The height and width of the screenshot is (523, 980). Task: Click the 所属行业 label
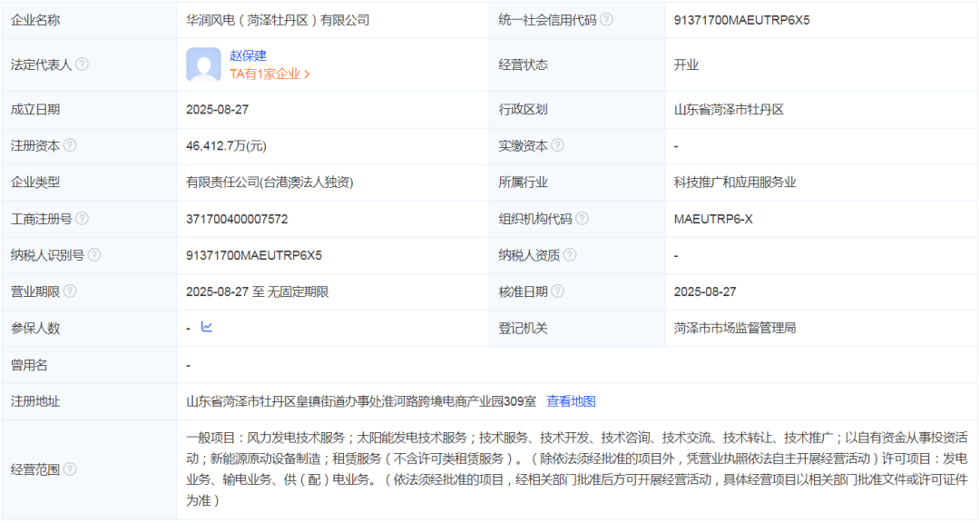point(524,182)
